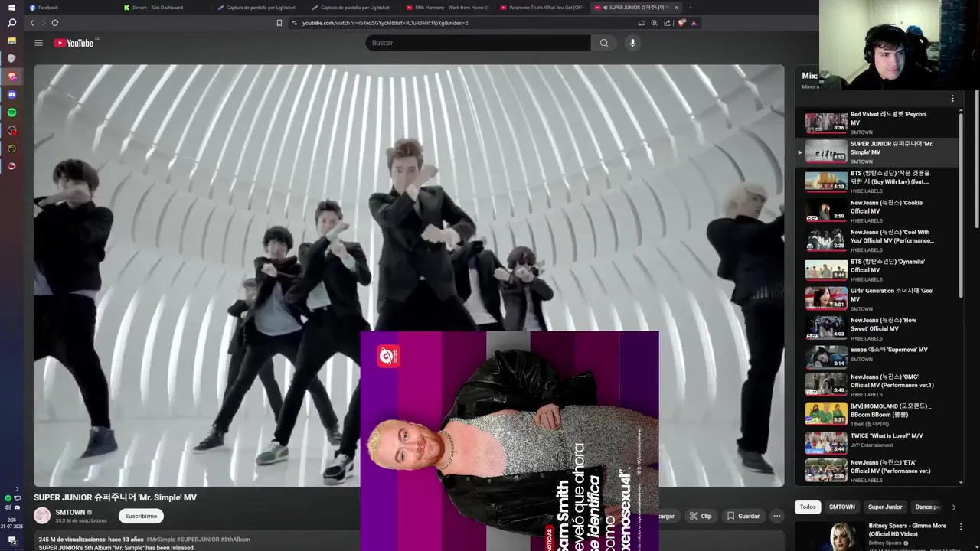Open the Brave Rewards triangle icon
The image size is (980, 551).
click(694, 23)
